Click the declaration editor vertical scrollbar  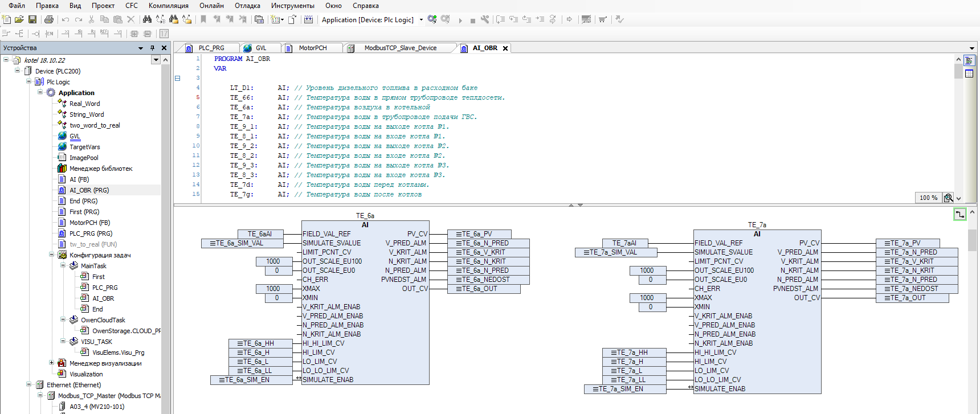coord(958,128)
